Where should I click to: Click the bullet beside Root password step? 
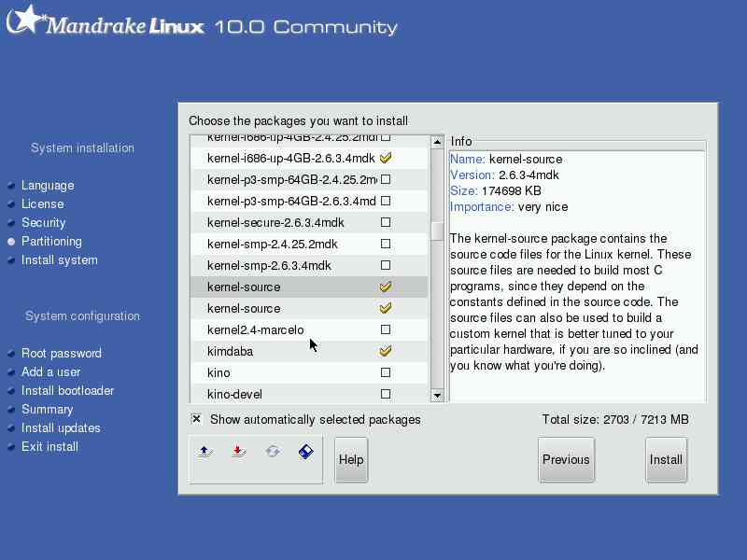11,354
